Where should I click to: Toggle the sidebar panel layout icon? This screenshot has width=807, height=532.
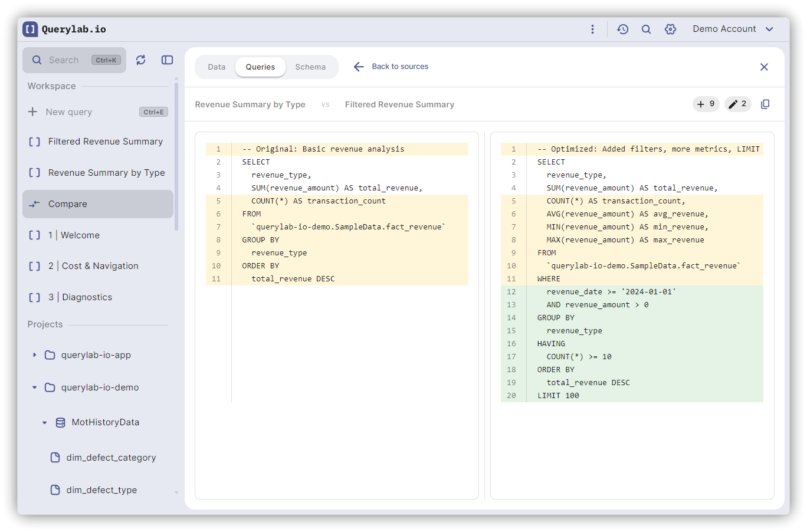[167, 60]
